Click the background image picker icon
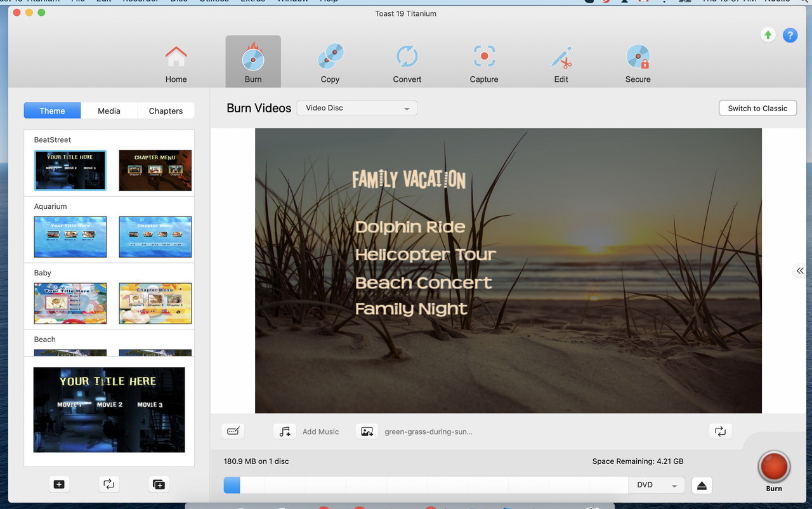Screen dimensions: 812x509 (x=367, y=432)
